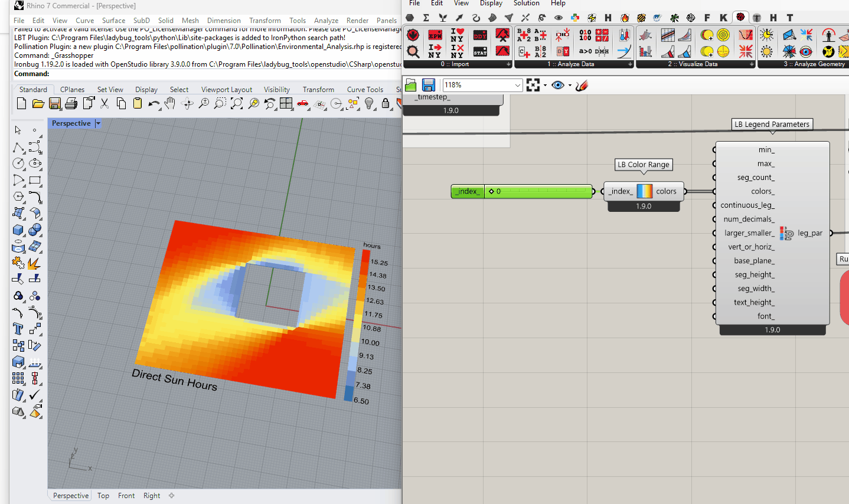Screen dimensions: 849x504
Task: Switch to the Top viewport tab
Action: (x=103, y=496)
